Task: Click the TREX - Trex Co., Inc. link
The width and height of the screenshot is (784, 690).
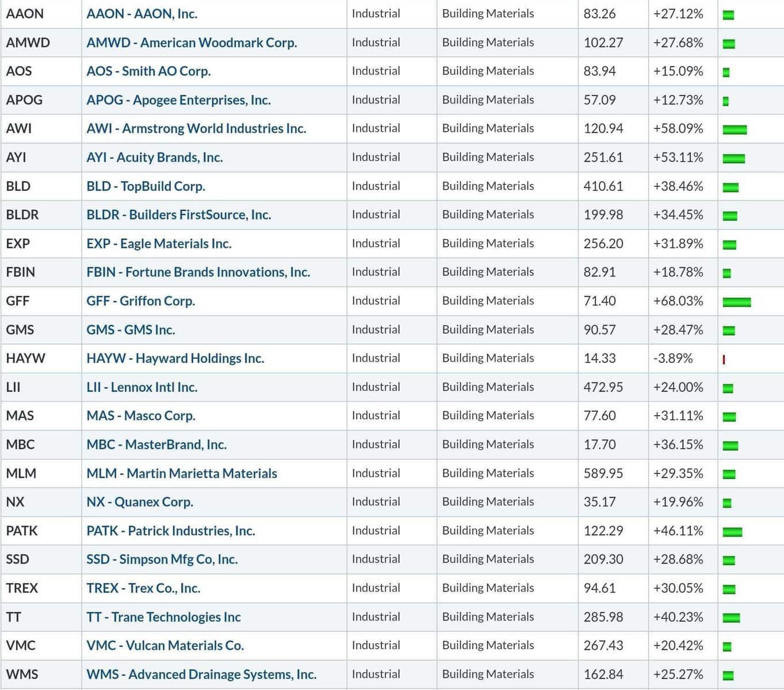Action: [143, 588]
